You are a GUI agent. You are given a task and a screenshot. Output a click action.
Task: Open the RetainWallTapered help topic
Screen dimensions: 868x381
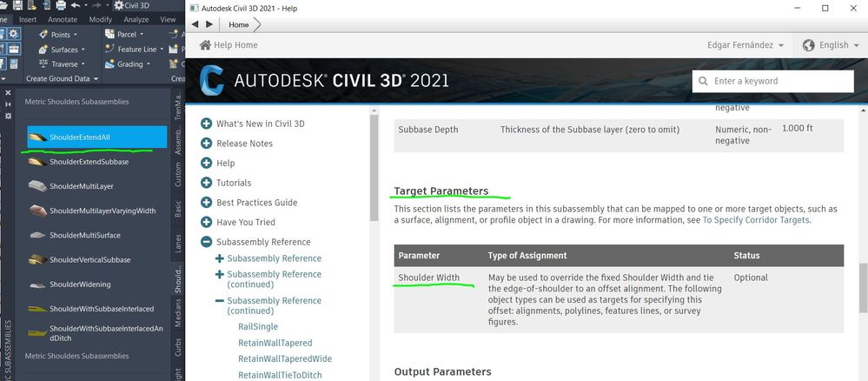coord(275,343)
